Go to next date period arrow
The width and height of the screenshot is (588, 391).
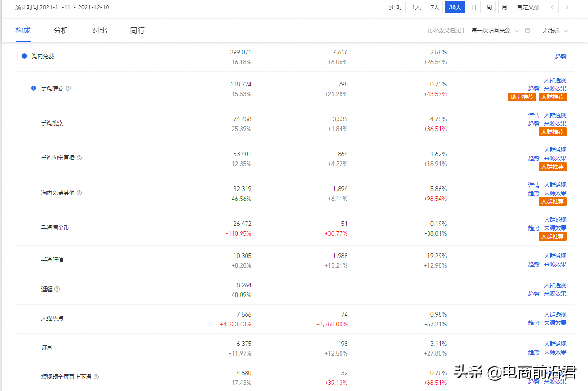point(567,7)
